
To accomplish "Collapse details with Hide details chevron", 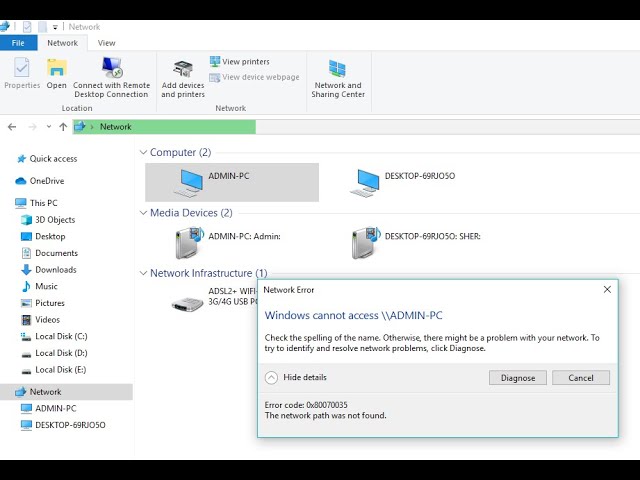I will 271,378.
